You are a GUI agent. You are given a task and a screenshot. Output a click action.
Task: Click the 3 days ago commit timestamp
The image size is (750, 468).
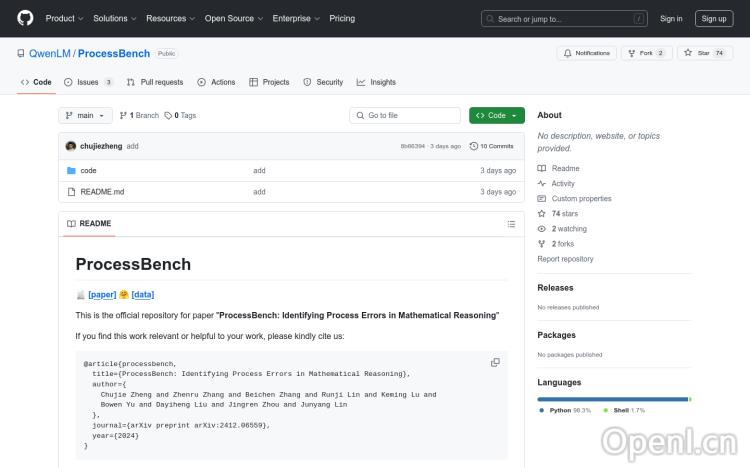click(445, 146)
